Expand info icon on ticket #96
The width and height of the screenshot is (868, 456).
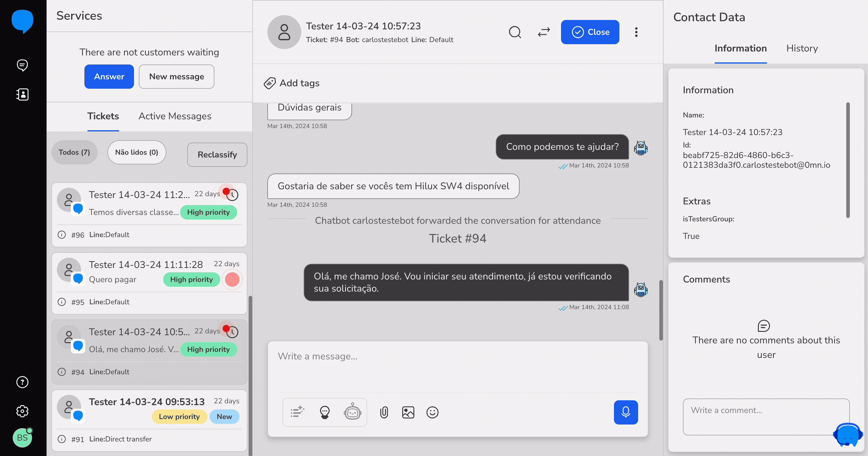(62, 235)
